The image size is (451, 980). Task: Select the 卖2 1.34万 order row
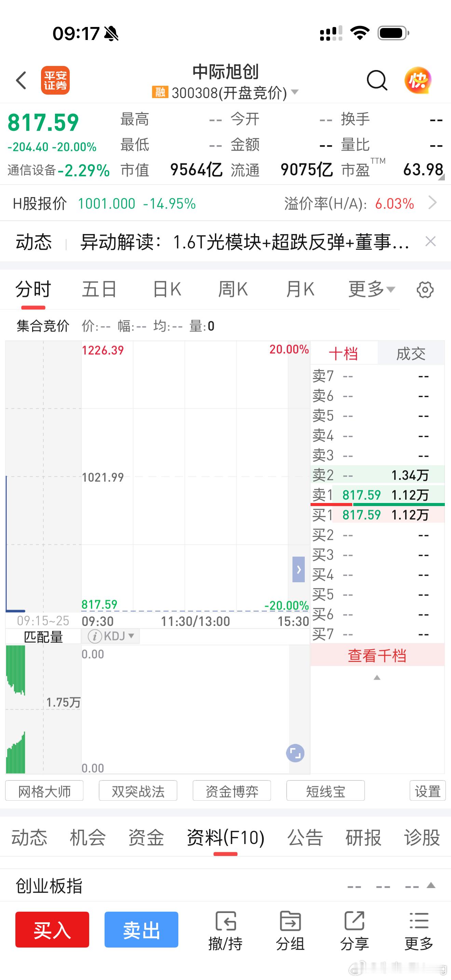click(378, 475)
